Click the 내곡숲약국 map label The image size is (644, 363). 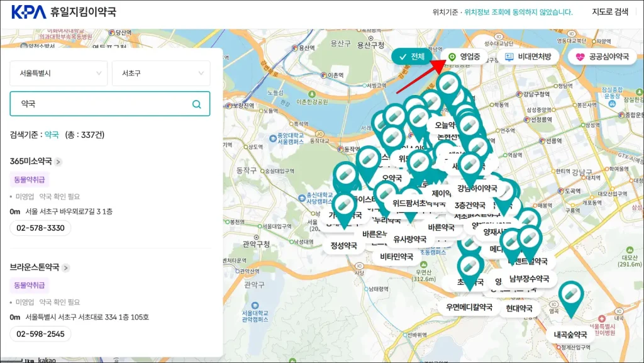click(x=570, y=335)
